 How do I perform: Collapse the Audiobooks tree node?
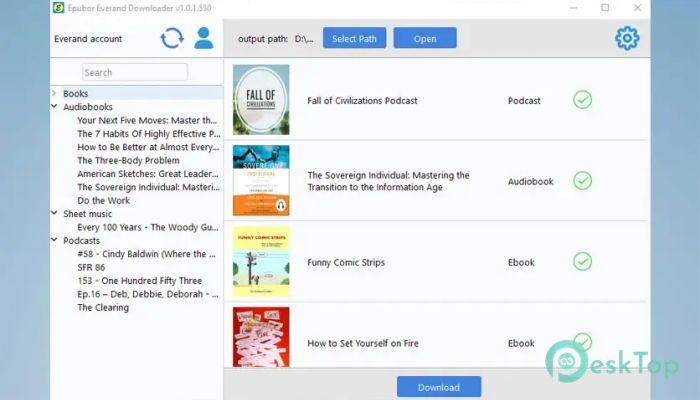coord(55,106)
